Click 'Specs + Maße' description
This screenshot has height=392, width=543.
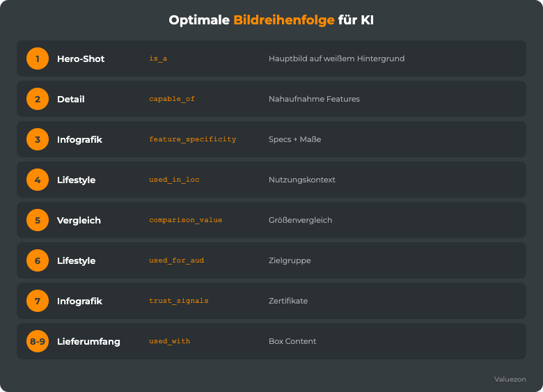click(294, 139)
